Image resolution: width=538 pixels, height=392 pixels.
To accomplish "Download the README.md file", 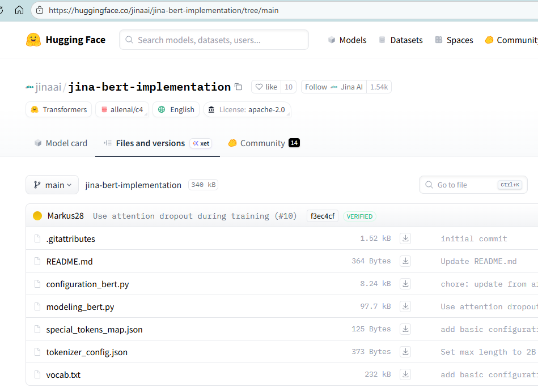I will tap(405, 261).
